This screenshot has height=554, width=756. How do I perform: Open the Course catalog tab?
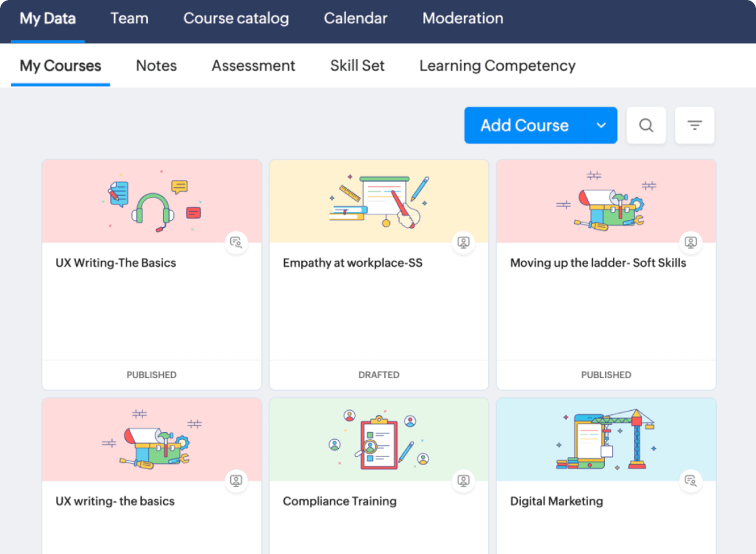236,18
